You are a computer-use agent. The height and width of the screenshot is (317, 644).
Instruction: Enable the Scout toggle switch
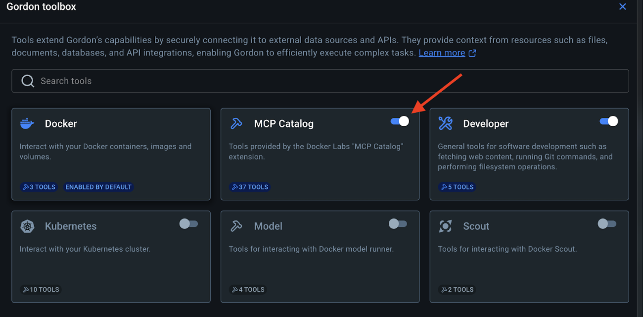pyautogui.click(x=607, y=224)
